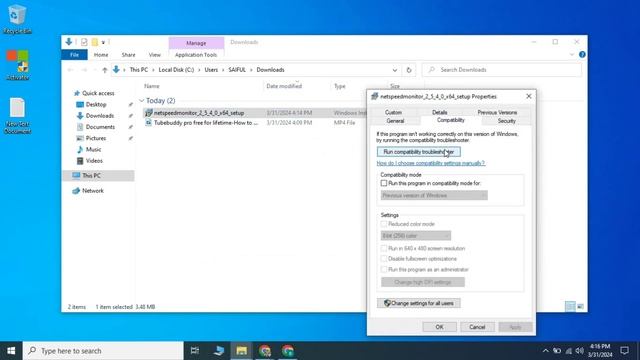Click the Tubebuddy MP4 file icon
Screen dimensions: 640x360
pyautogui.click(x=149, y=122)
